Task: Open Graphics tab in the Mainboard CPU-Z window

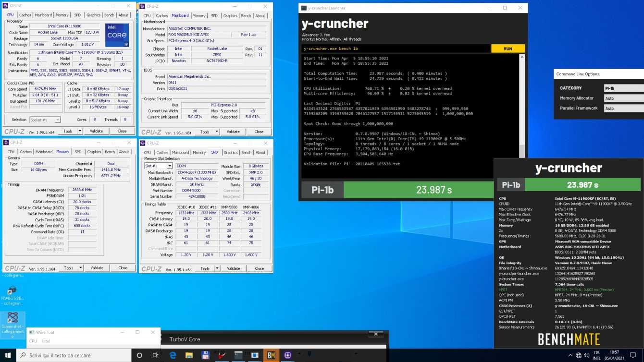Action: (x=230, y=15)
